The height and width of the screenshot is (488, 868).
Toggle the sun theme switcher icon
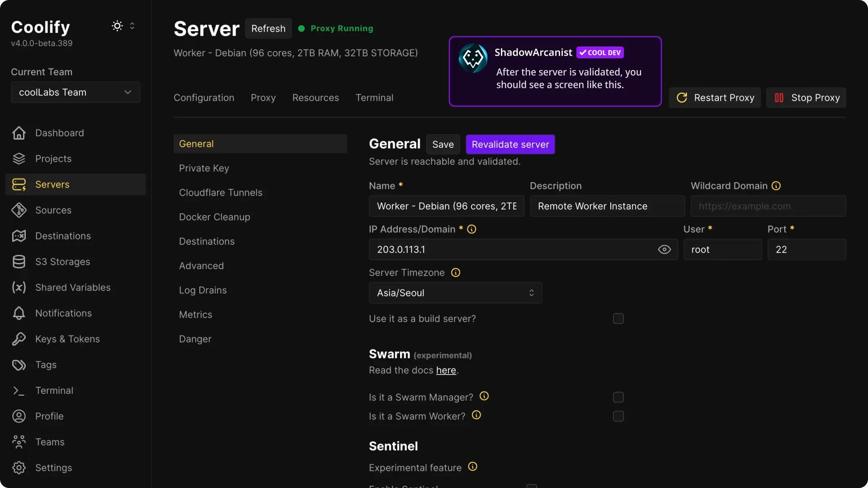[117, 26]
